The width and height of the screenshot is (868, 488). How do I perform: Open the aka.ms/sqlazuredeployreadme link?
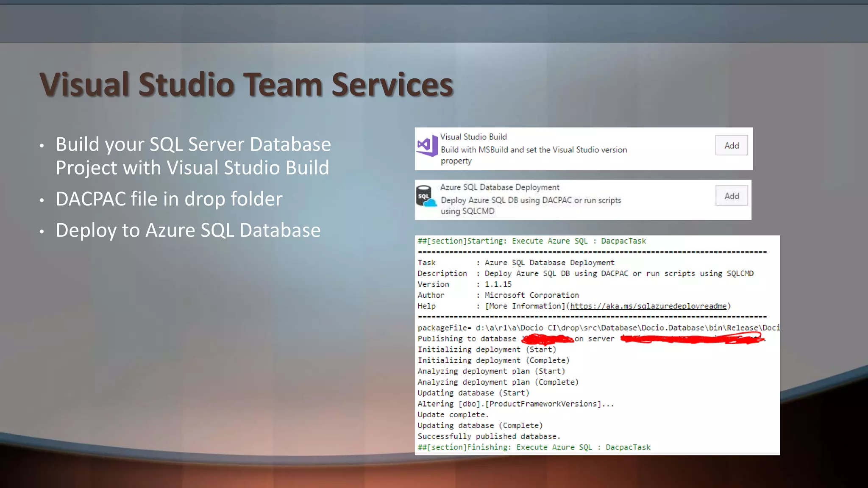pos(648,306)
